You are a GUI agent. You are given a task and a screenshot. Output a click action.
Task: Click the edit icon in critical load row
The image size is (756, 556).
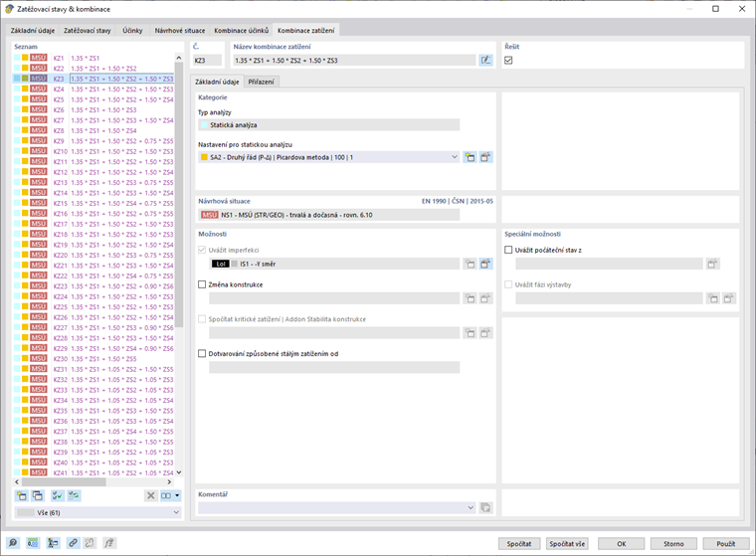click(485, 333)
